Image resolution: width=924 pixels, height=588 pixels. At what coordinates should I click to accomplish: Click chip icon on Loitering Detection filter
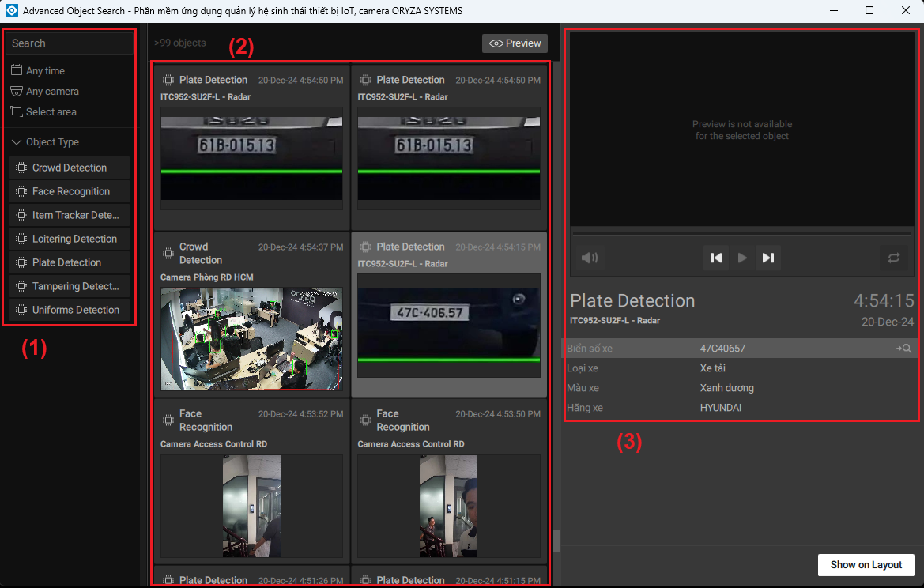[21, 239]
